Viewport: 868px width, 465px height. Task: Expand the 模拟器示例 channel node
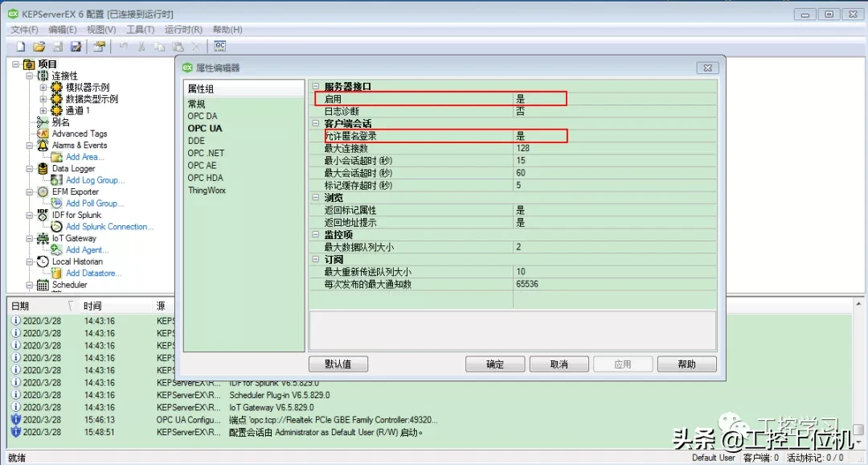[x=43, y=88]
